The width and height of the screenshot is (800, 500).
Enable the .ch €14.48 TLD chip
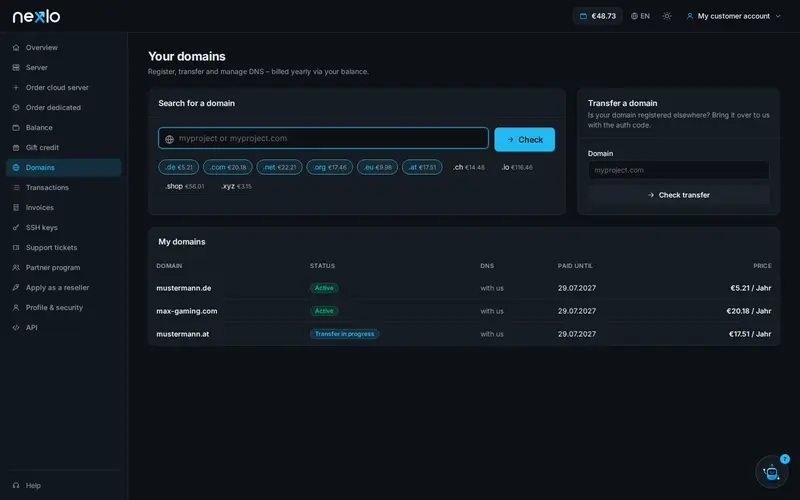[469, 167]
